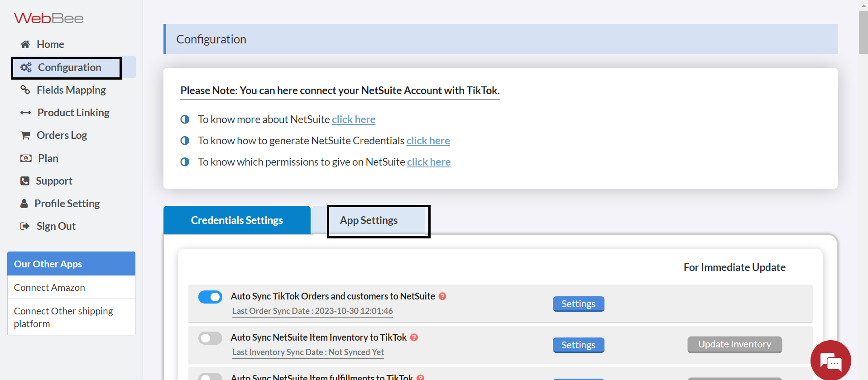The width and height of the screenshot is (868, 380).
Task: Click the Orders Log cart icon
Action: click(x=25, y=135)
